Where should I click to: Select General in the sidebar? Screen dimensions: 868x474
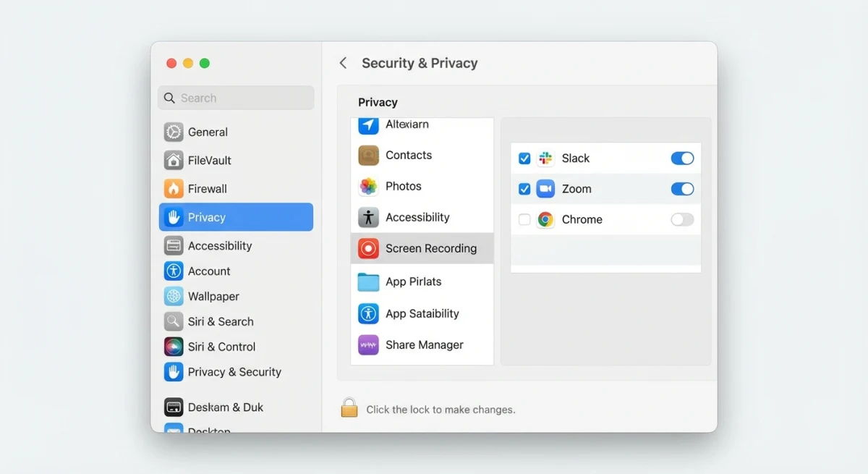[x=236, y=132]
